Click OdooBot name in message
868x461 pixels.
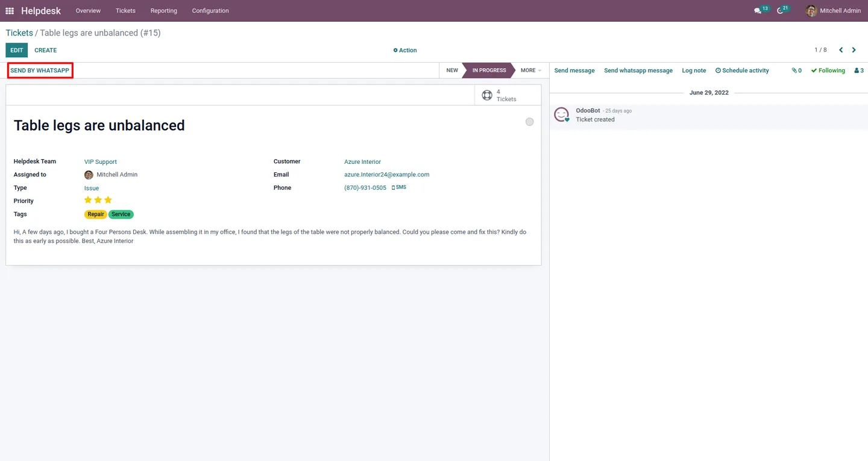(588, 110)
